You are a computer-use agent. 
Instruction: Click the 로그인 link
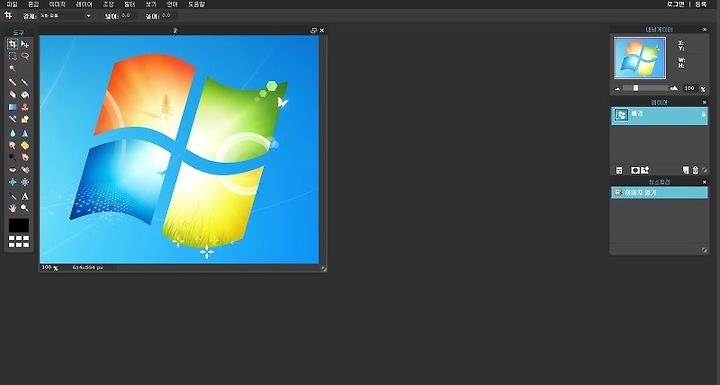675,4
